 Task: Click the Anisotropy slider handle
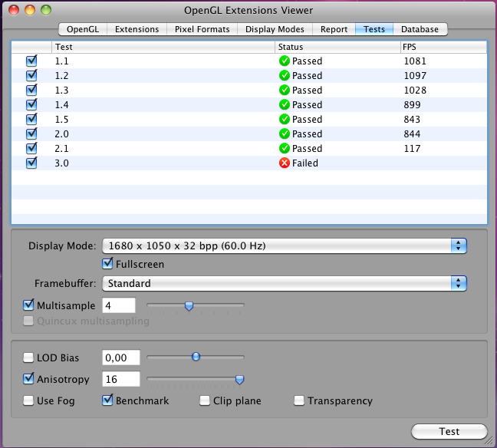coord(239,380)
